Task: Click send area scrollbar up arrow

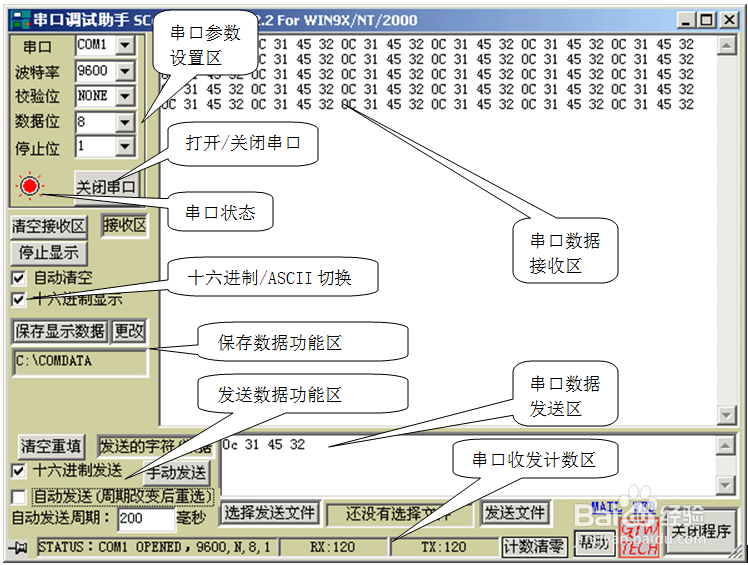Action: pos(725,446)
